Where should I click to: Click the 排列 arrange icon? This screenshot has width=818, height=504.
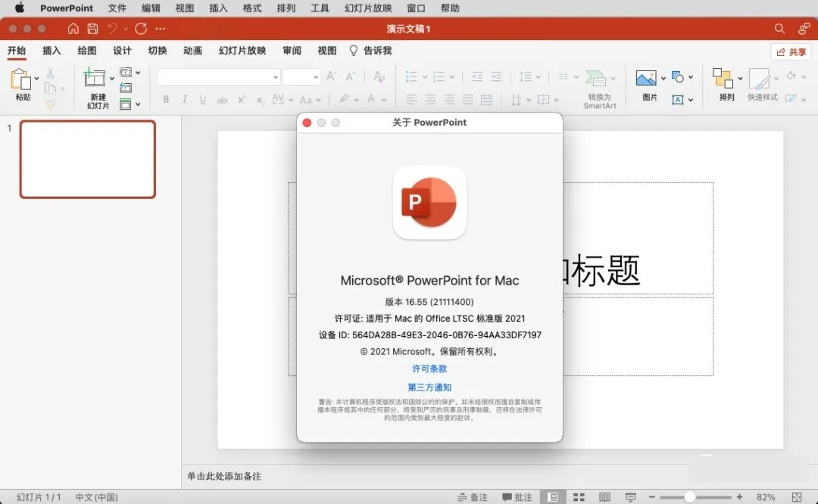(x=723, y=78)
